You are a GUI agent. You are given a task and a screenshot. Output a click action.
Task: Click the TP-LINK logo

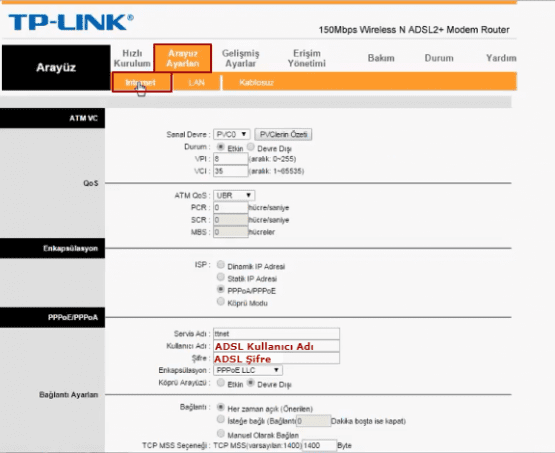click(71, 22)
